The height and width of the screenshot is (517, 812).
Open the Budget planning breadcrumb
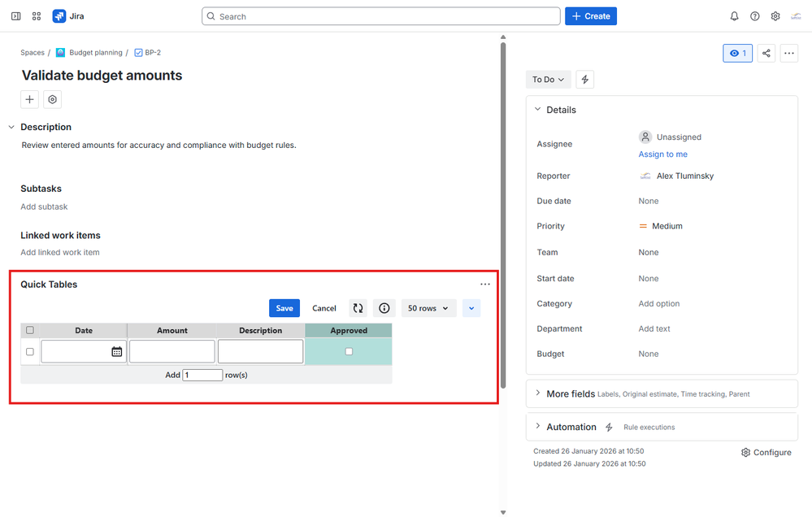coord(96,52)
